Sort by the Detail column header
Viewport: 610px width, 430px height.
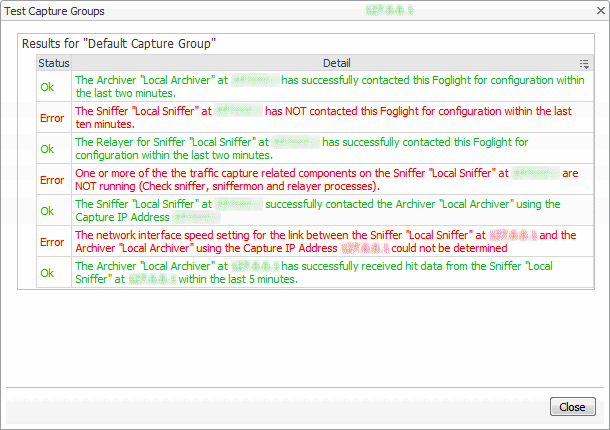pos(337,63)
